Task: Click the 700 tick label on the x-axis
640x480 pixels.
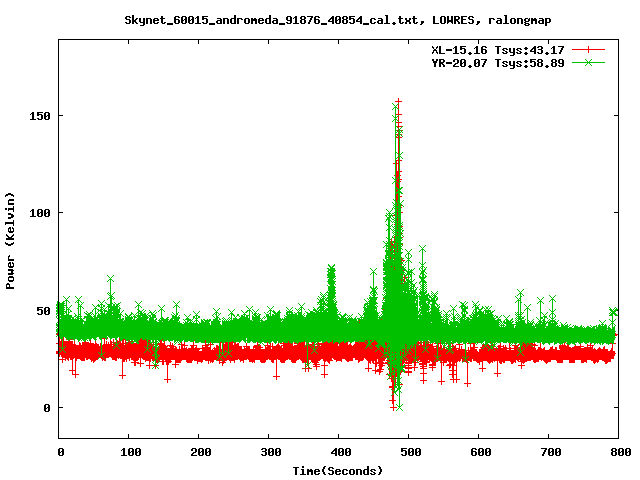Action: coord(548,453)
